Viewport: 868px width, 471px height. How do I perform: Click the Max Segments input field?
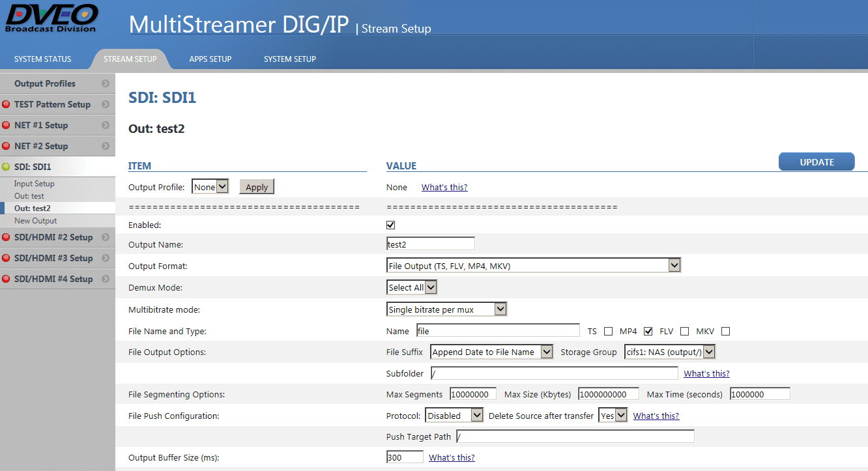tap(473, 394)
